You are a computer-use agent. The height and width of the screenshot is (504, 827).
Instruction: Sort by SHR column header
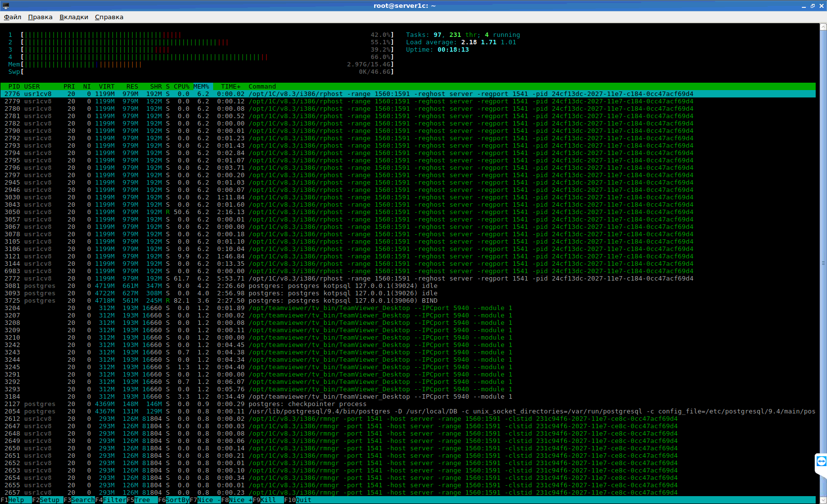click(156, 87)
